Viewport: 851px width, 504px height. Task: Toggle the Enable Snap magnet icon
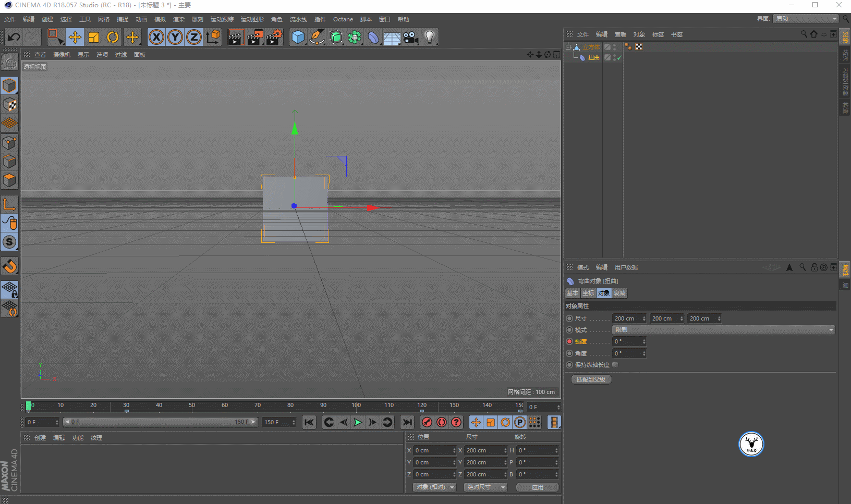click(9, 266)
